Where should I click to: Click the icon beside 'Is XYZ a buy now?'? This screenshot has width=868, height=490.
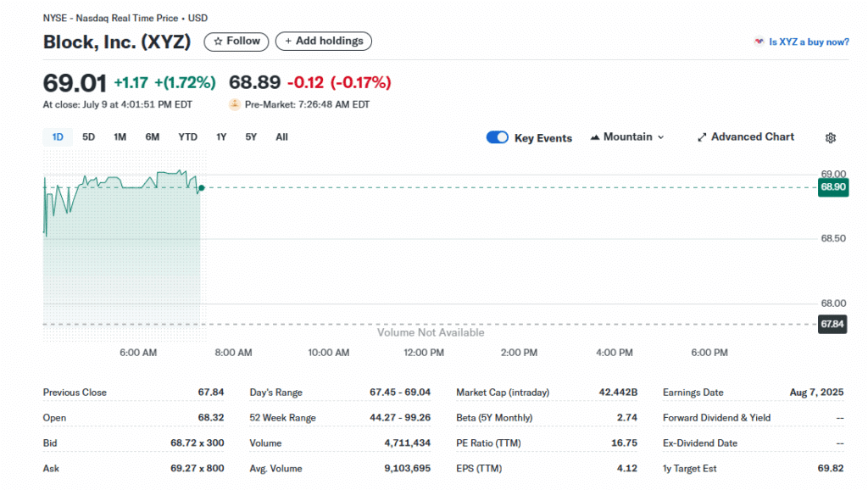pos(759,42)
